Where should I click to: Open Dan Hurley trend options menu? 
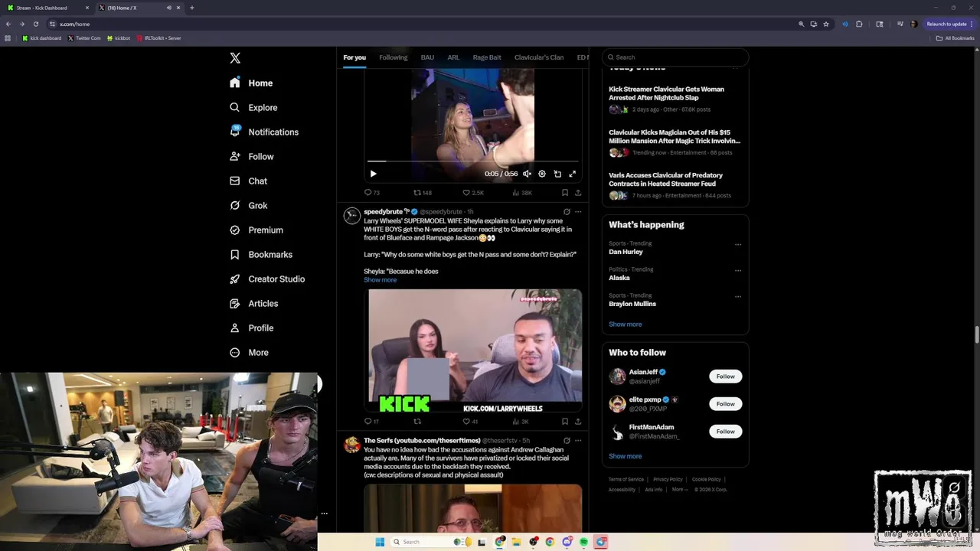(x=738, y=245)
